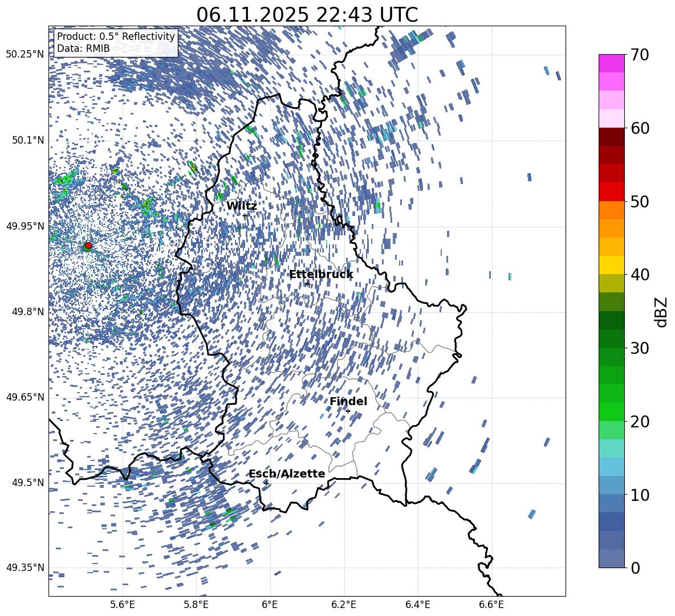
Task: Click the 60 dBZ colorbar tick label
Action: pyautogui.click(x=639, y=128)
